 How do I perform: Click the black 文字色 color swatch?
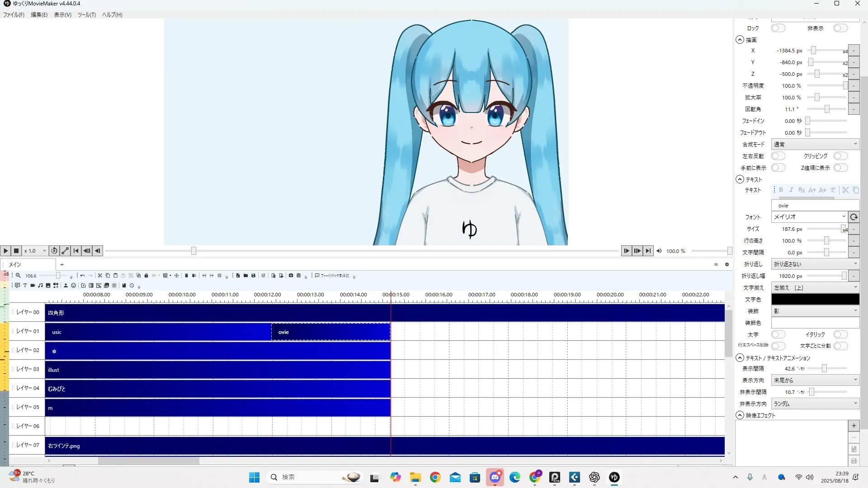pos(815,299)
